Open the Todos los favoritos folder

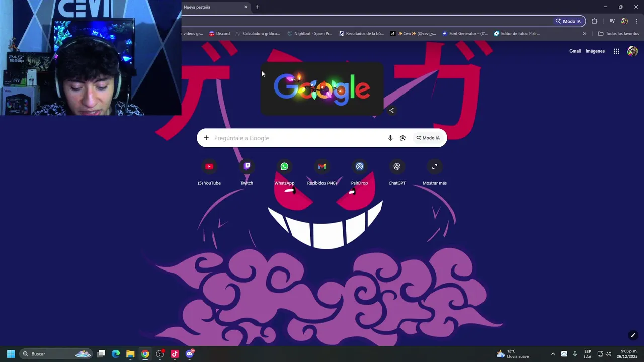click(x=618, y=34)
